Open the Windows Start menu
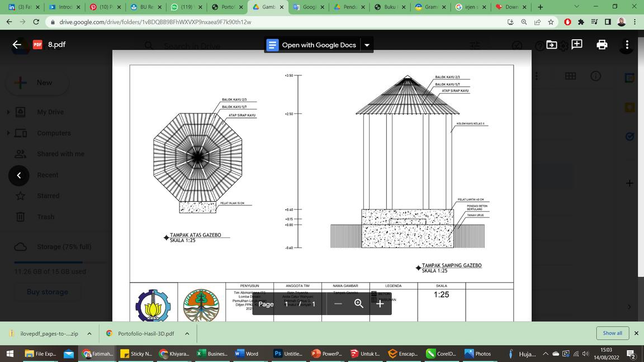Image resolution: width=644 pixels, height=362 pixels. (10, 354)
